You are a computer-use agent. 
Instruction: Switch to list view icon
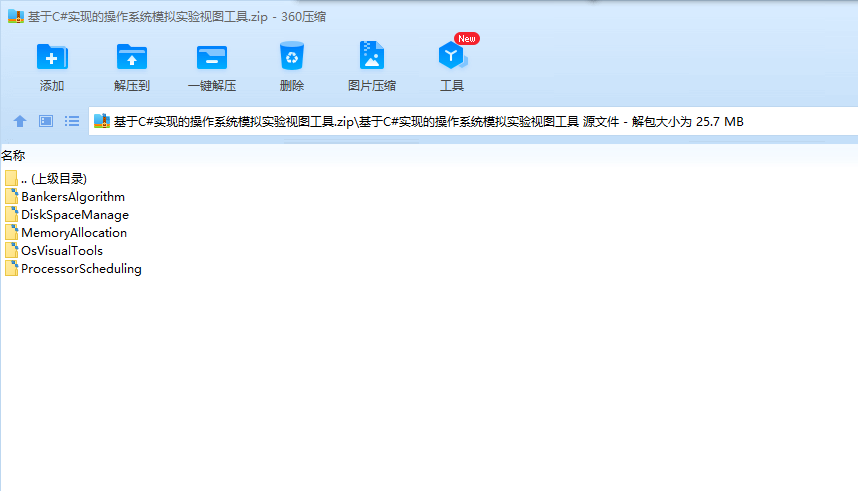click(x=72, y=121)
